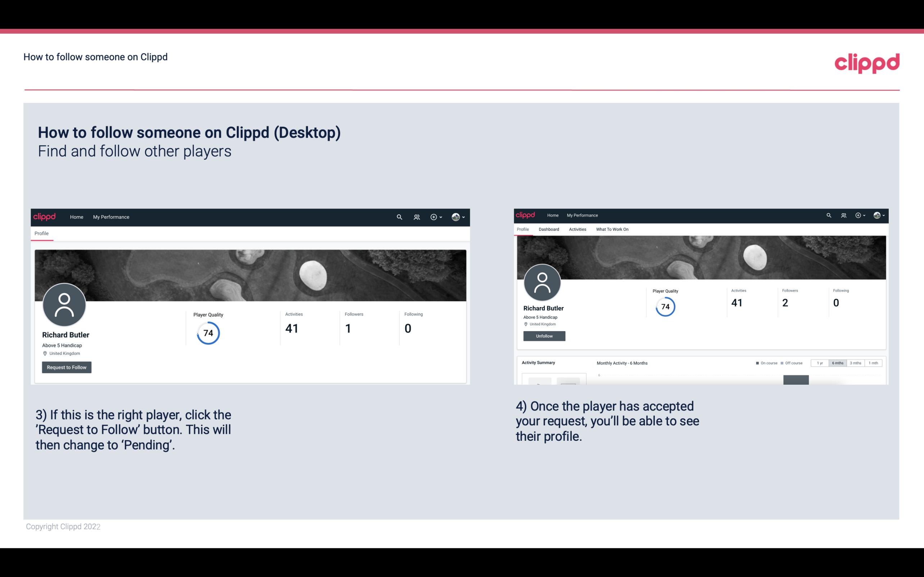Expand the user account dropdown arrow
This screenshot has height=577, width=924.
tap(463, 217)
